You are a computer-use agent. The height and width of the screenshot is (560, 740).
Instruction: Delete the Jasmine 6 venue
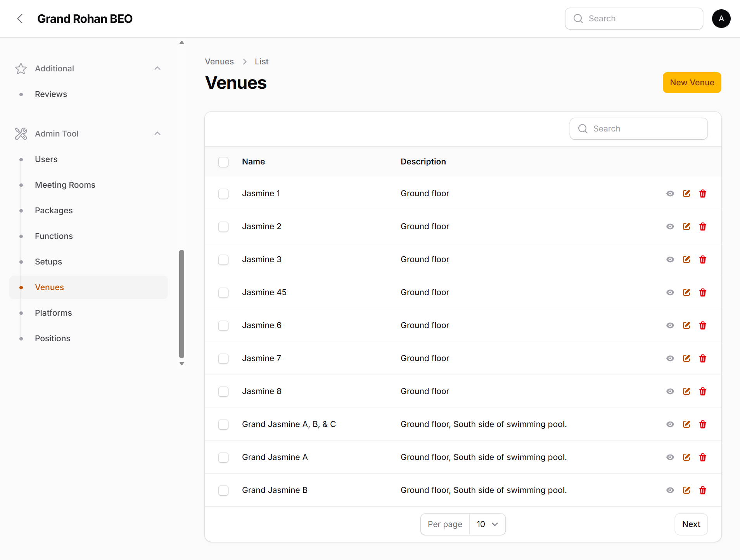pos(702,325)
